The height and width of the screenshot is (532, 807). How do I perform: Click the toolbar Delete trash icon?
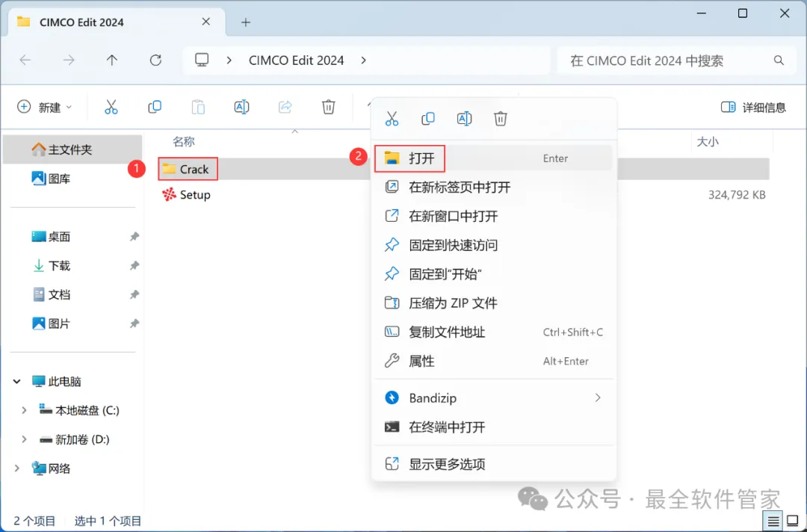click(328, 107)
